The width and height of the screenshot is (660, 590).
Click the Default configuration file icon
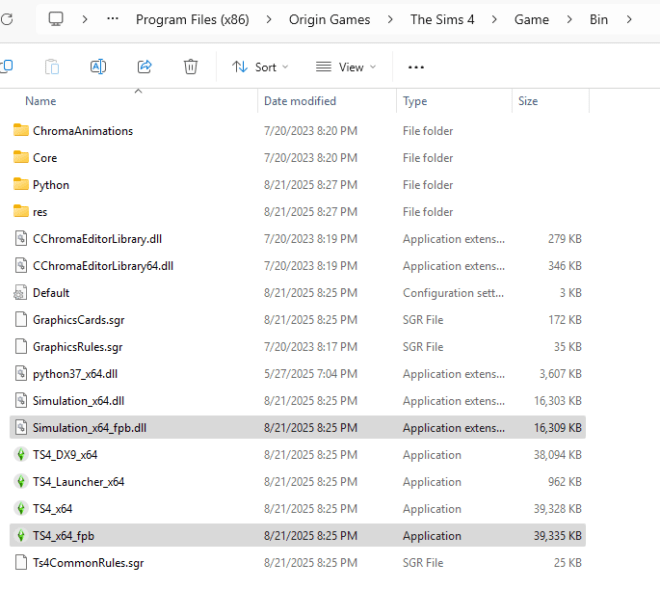[x=21, y=293]
